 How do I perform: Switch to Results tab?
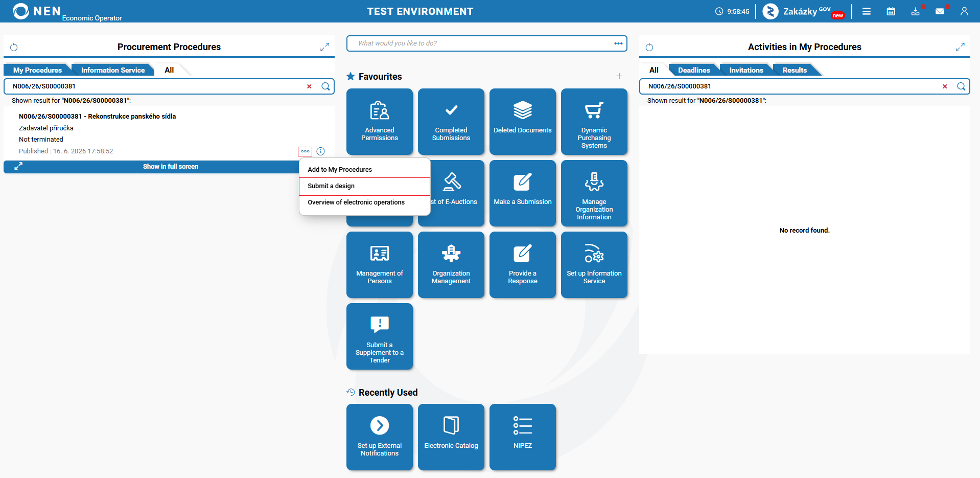[795, 70]
